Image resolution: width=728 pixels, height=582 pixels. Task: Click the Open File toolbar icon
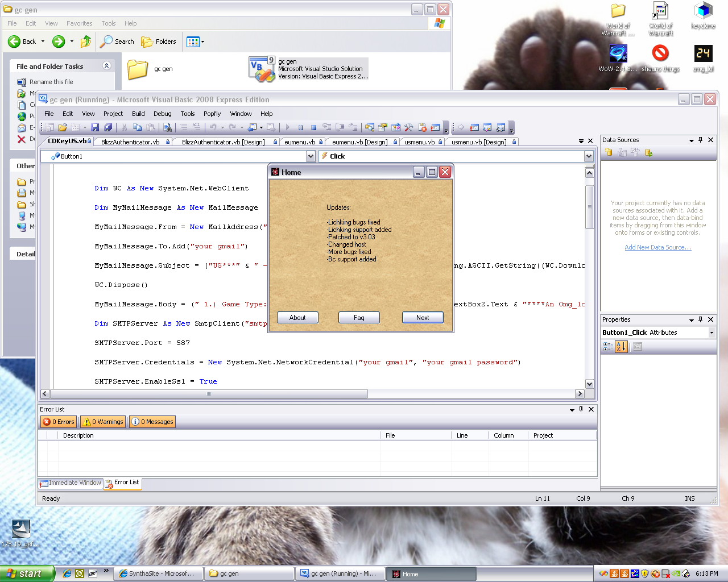pos(63,127)
